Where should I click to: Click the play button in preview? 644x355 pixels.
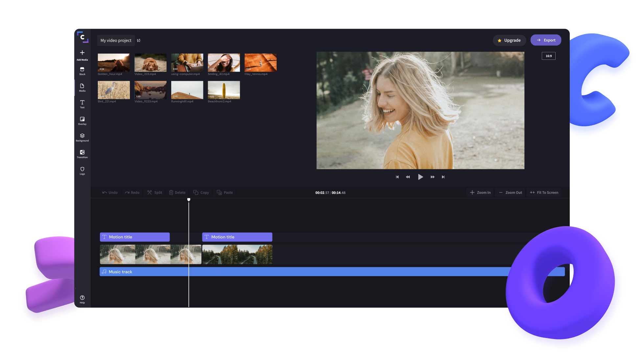[x=420, y=177]
